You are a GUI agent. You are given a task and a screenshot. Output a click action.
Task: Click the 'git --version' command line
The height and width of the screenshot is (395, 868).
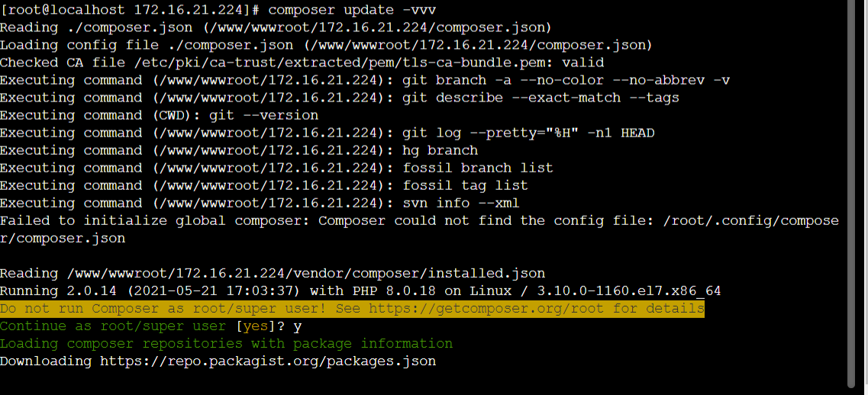[160, 116]
